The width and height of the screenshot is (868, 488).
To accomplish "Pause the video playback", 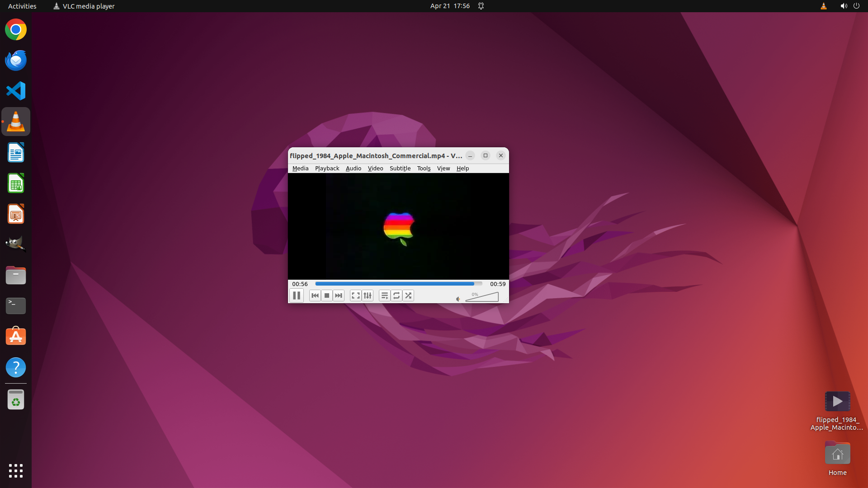I will (x=297, y=296).
